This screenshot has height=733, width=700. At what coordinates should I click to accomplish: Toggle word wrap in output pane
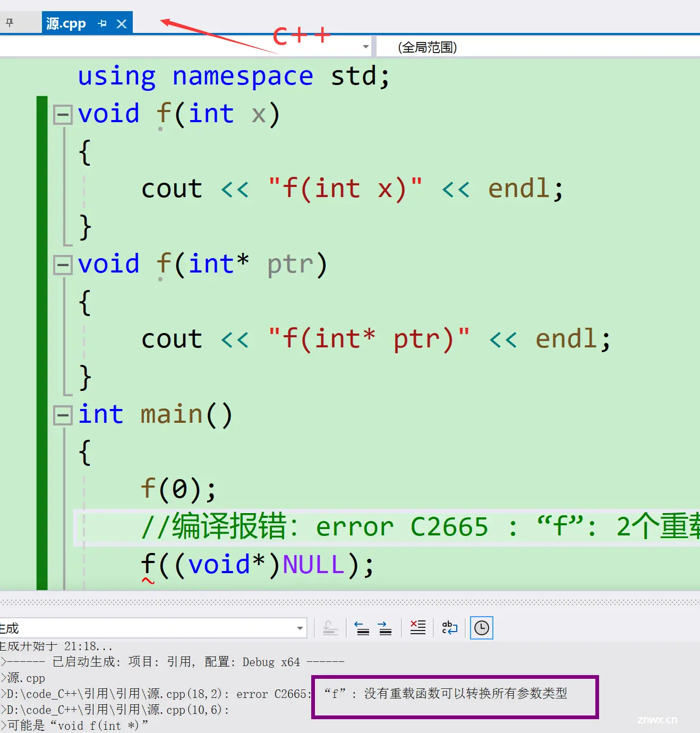coord(449,628)
